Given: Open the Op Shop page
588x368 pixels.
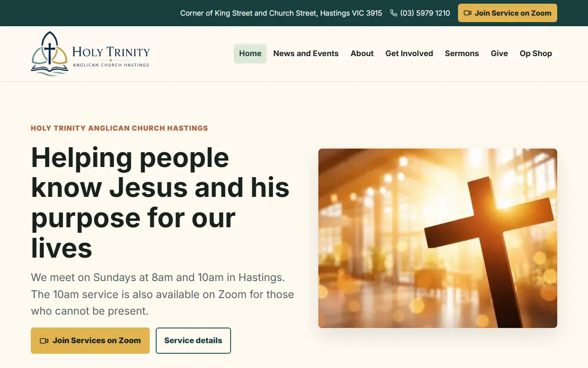Looking at the screenshot, I should point(536,53).
